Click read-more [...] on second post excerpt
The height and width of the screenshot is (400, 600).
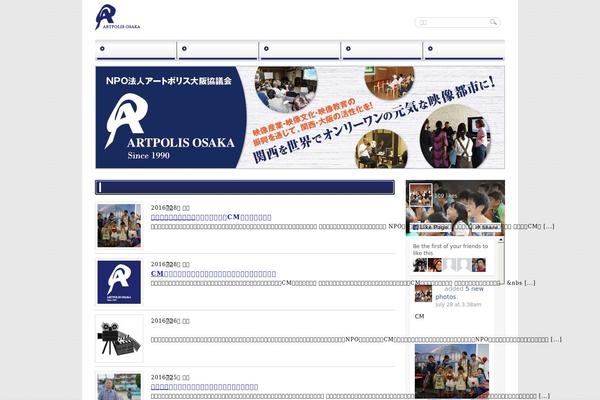(x=530, y=283)
